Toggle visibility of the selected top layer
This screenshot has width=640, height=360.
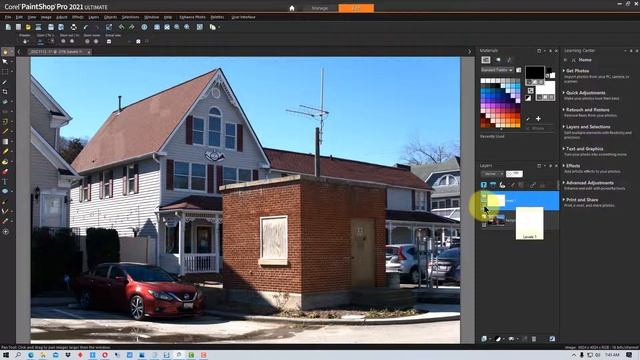484,197
